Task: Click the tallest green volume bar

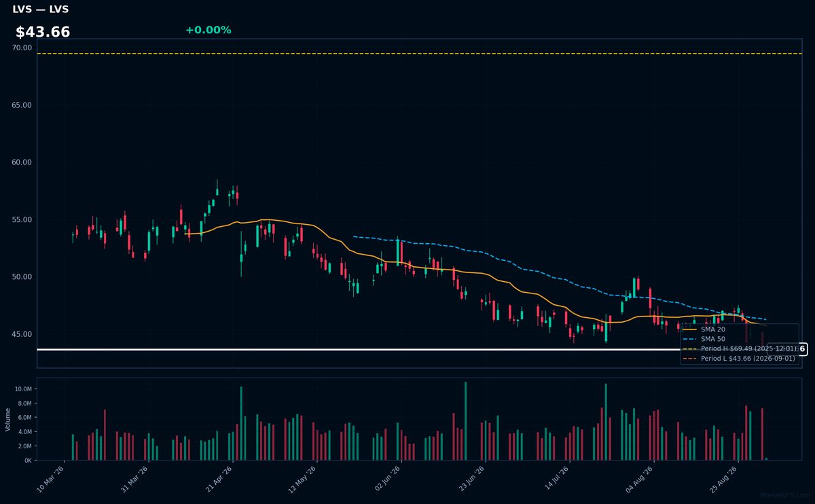Action: point(465,421)
